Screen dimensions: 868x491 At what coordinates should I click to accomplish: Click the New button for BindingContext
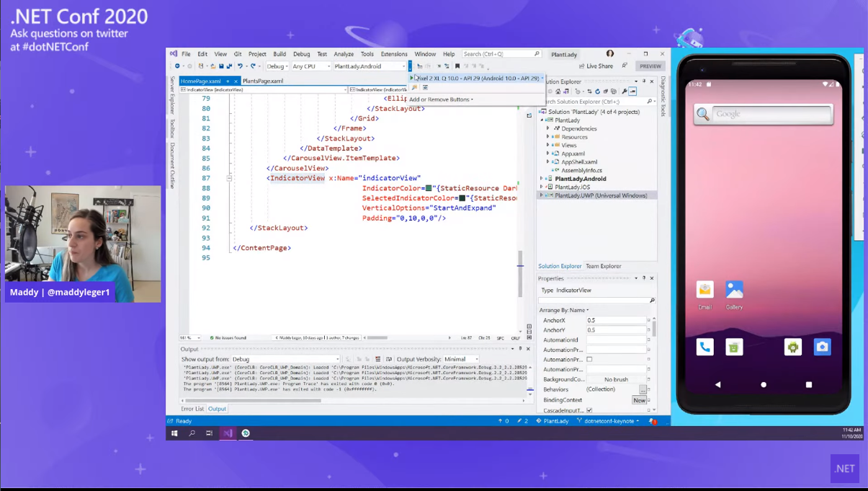pos(639,399)
